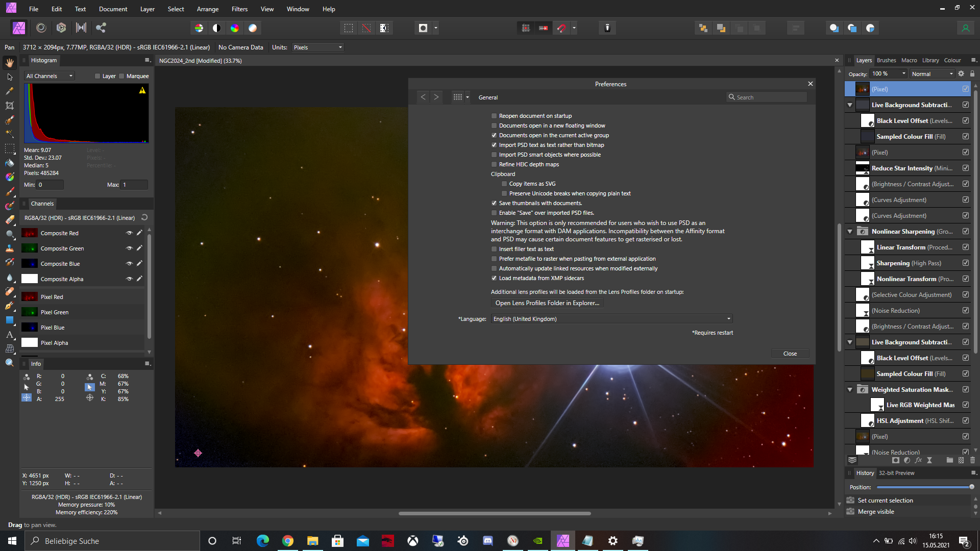Viewport: 980px width, 551px height.
Task: Click the Add pixel layer icon
Action: click(x=961, y=460)
